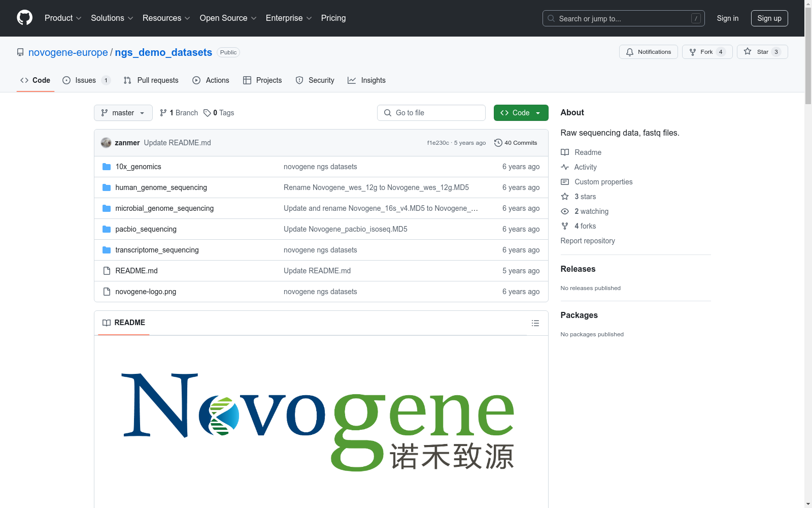Click the Activity pulse icon
Image resolution: width=812 pixels, height=508 pixels.
[565, 167]
